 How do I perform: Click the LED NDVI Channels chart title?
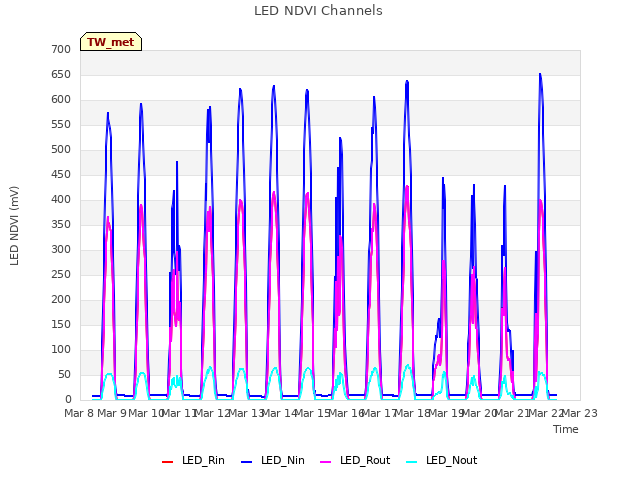click(318, 11)
